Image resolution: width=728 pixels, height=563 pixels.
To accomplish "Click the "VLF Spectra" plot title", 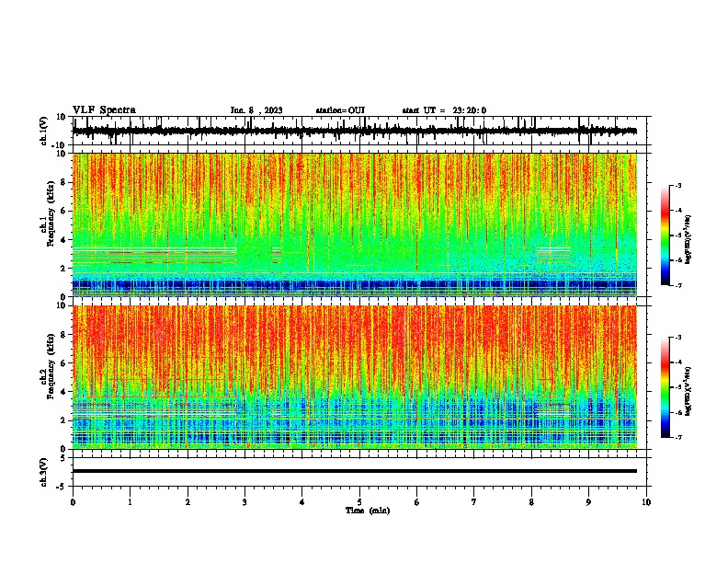I will (104, 109).
